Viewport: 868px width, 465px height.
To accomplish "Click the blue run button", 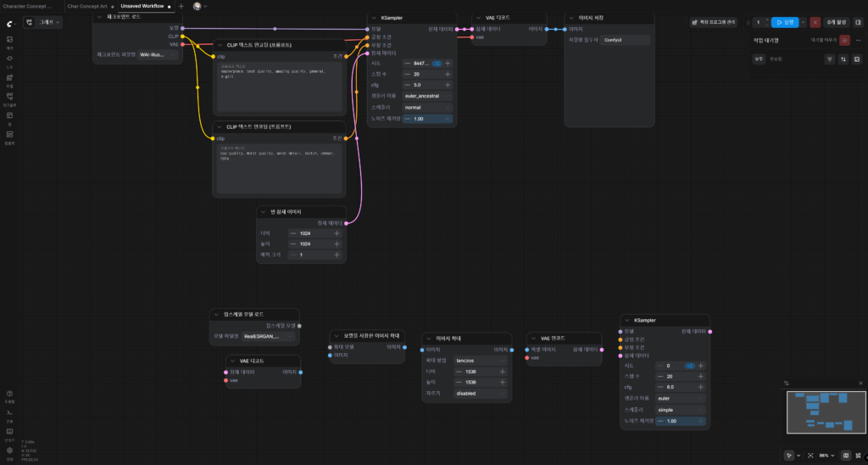I will [785, 22].
